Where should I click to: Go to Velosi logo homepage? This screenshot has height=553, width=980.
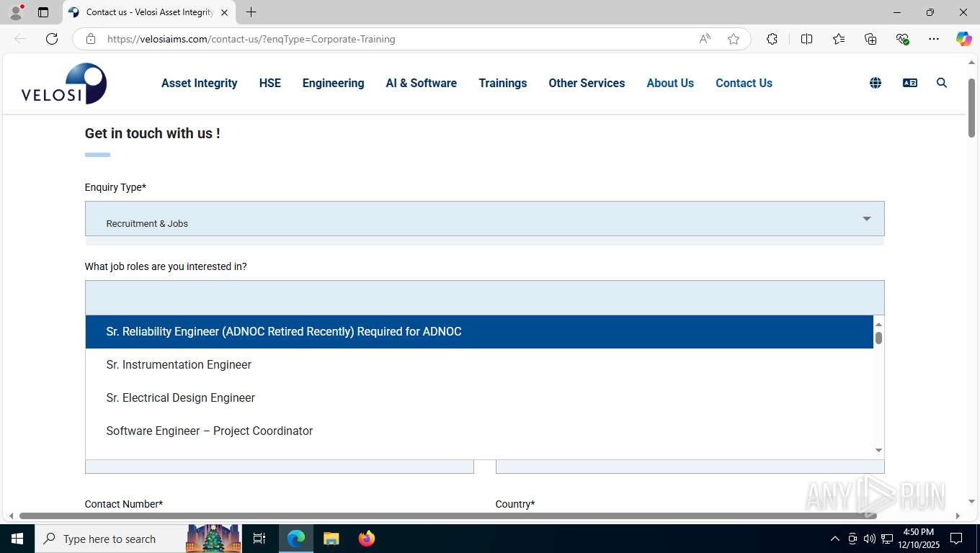click(x=64, y=84)
